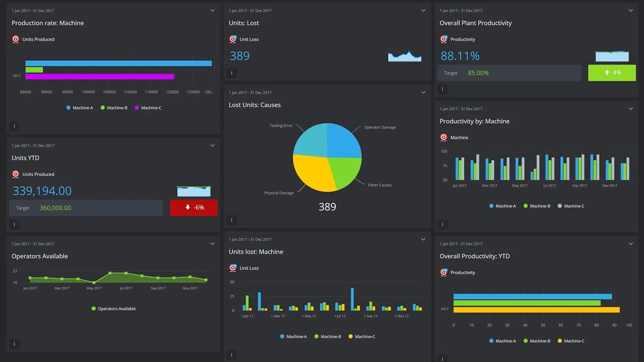Viewport: 644px width, 362px height.
Task: Click info icon under Lost Units: Causes
Action: coord(231,220)
